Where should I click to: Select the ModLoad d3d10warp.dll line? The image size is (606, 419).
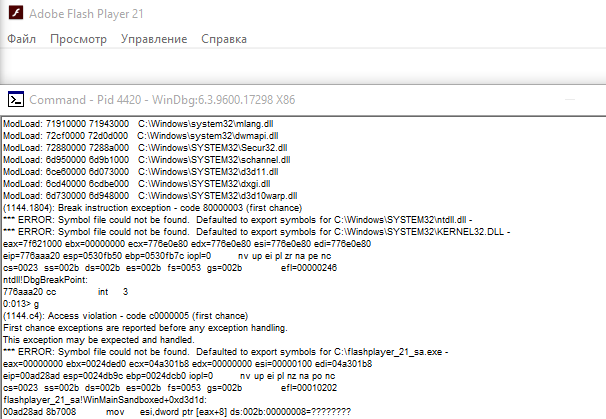(x=150, y=196)
